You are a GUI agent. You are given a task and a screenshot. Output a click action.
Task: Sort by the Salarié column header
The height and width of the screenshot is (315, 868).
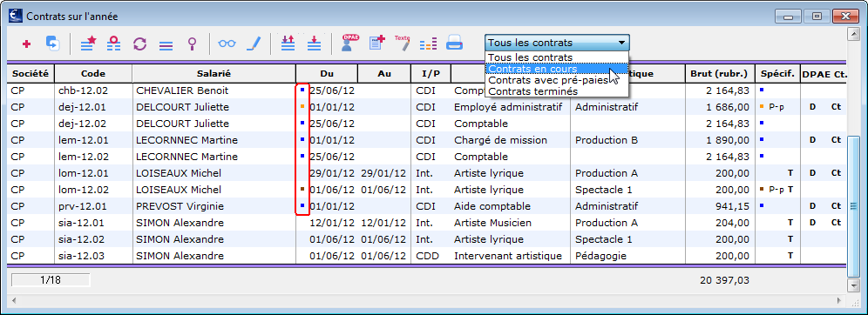coord(214,73)
